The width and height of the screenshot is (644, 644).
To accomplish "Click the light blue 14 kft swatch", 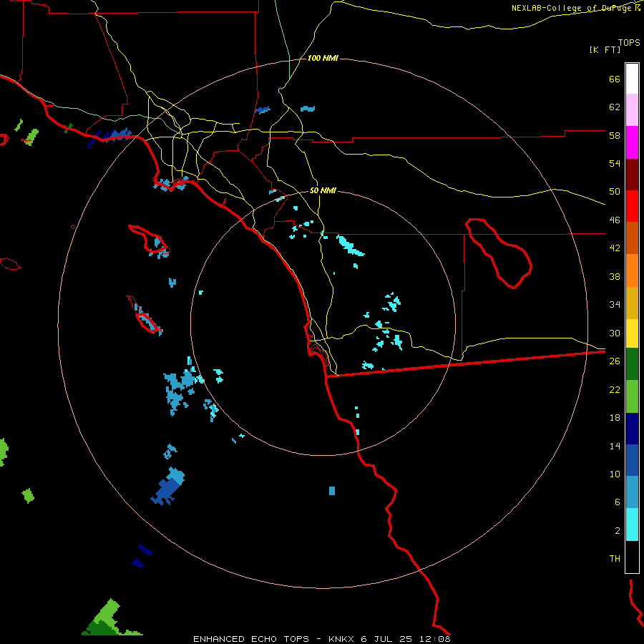I will (x=632, y=492).
